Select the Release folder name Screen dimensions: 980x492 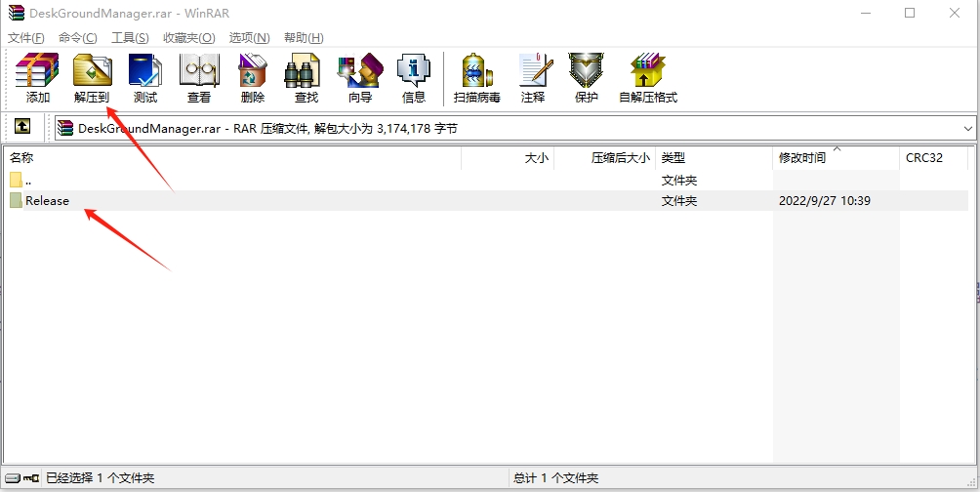click(48, 201)
